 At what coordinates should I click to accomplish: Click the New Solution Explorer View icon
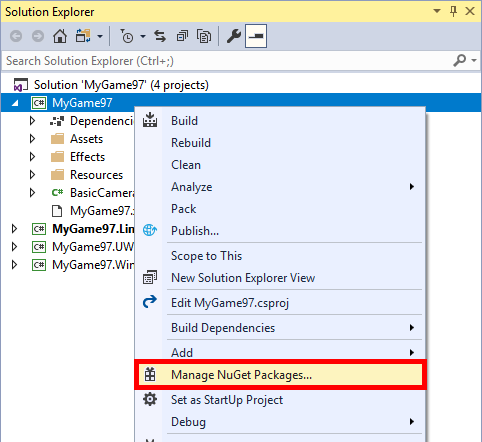click(150, 277)
